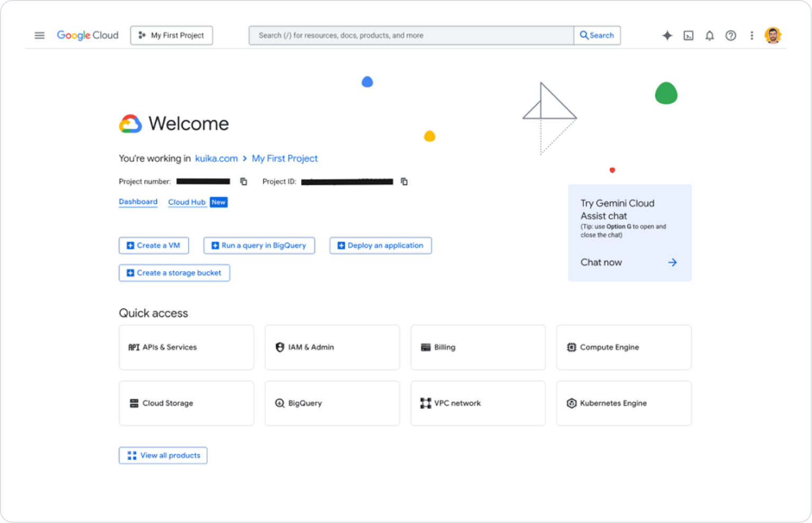Open the Kubernetes Engine card
The image size is (812, 523).
pyautogui.click(x=624, y=403)
